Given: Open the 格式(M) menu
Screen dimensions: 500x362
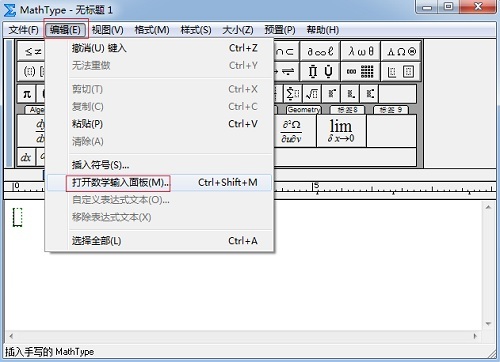Looking at the screenshot, I should (x=152, y=30).
